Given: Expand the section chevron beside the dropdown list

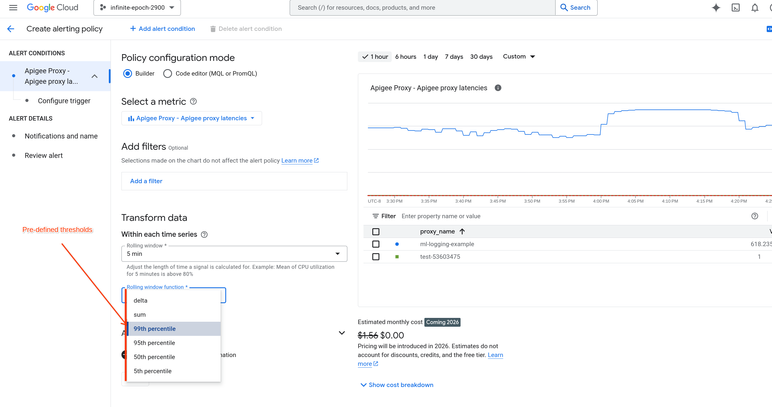Looking at the screenshot, I should pos(342,333).
